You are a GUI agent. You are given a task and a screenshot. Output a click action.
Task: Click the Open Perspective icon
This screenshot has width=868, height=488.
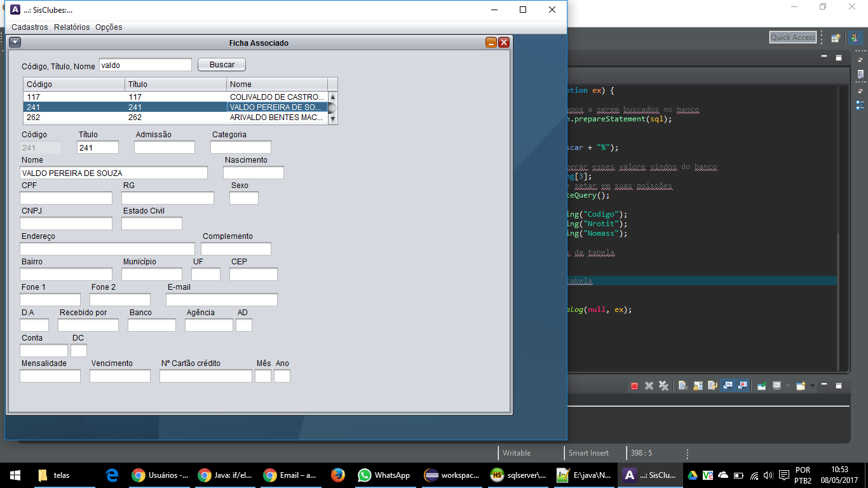coord(836,37)
